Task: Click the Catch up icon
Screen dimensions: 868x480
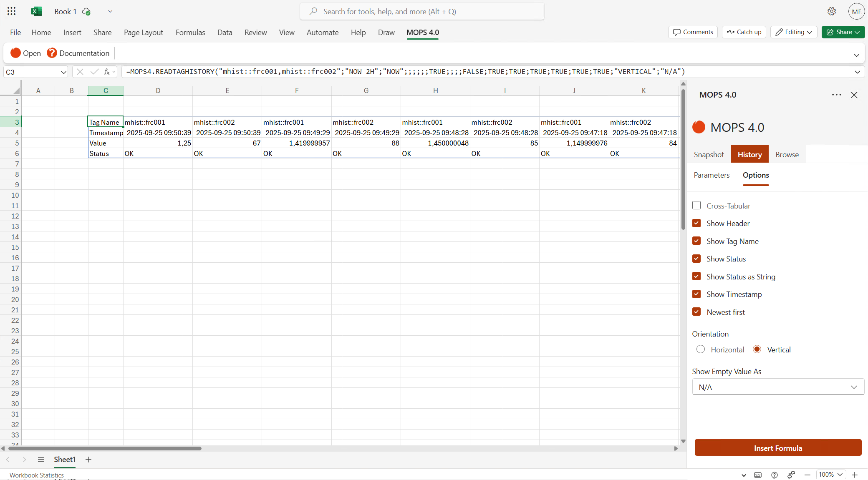Action: [731, 32]
